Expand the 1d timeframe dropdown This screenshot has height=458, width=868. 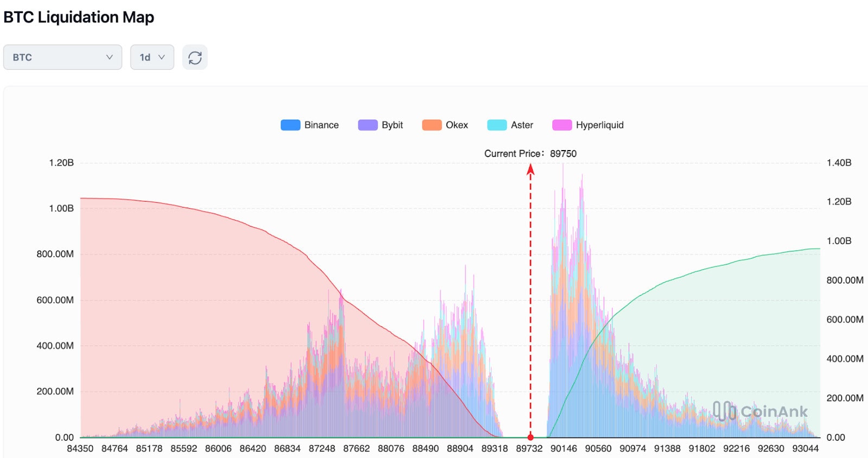(152, 57)
